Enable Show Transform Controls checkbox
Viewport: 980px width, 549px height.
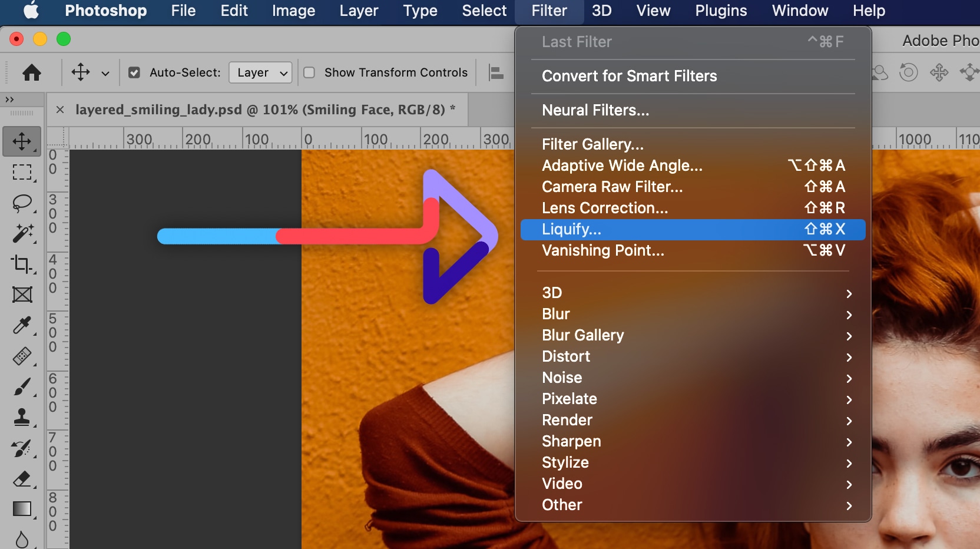(x=309, y=72)
